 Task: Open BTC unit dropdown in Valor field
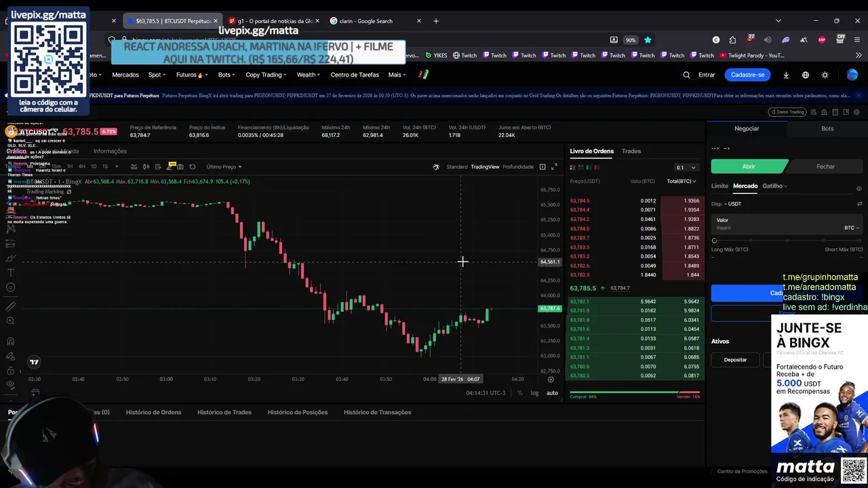[x=852, y=228]
